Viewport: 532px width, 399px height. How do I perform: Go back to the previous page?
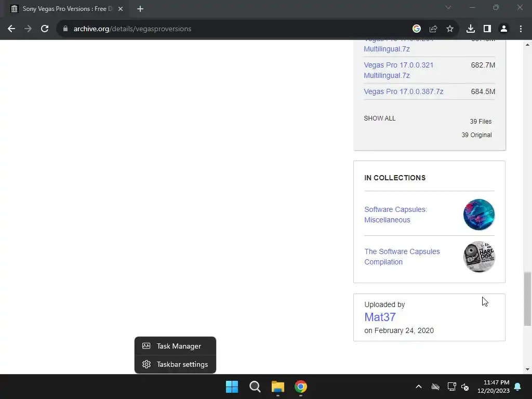[11, 29]
